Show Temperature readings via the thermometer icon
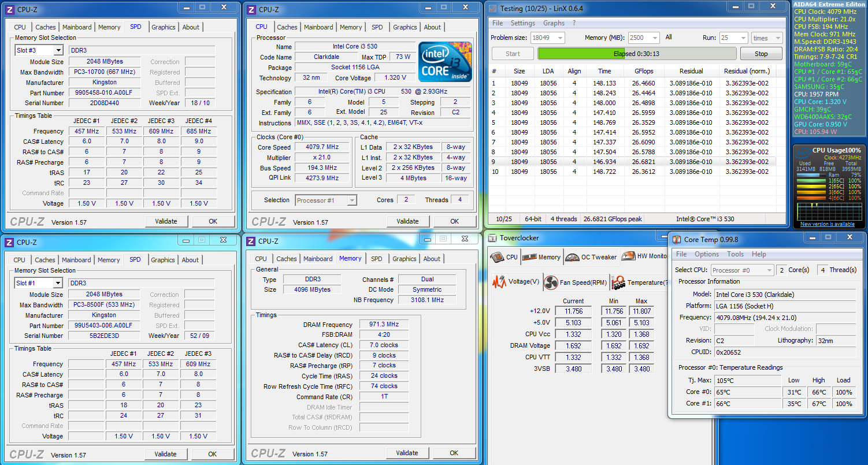 pos(618,282)
